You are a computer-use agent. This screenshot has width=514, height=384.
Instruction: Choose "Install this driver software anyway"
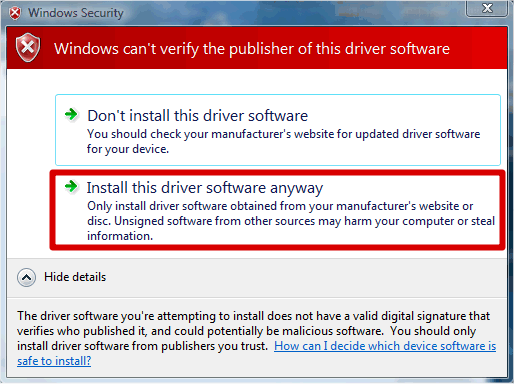click(278, 210)
